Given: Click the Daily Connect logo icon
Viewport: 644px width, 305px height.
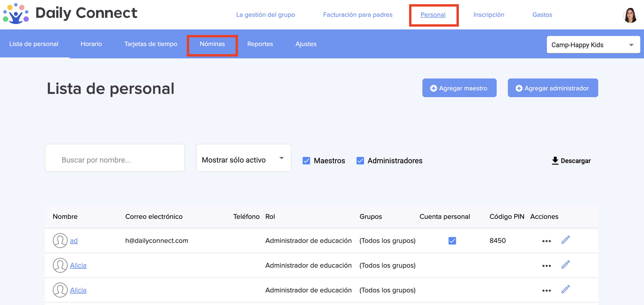Looking at the screenshot, I should pyautogui.click(x=16, y=14).
